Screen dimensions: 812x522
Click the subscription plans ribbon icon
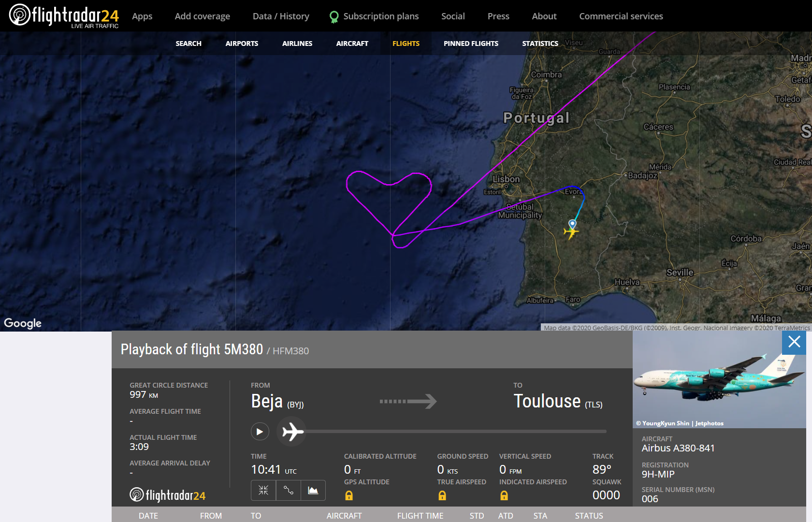pos(334,17)
